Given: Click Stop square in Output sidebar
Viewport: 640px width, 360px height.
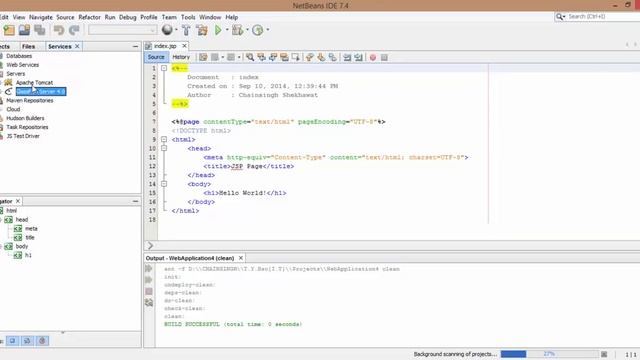Looking at the screenshot, I should click(x=149, y=291).
